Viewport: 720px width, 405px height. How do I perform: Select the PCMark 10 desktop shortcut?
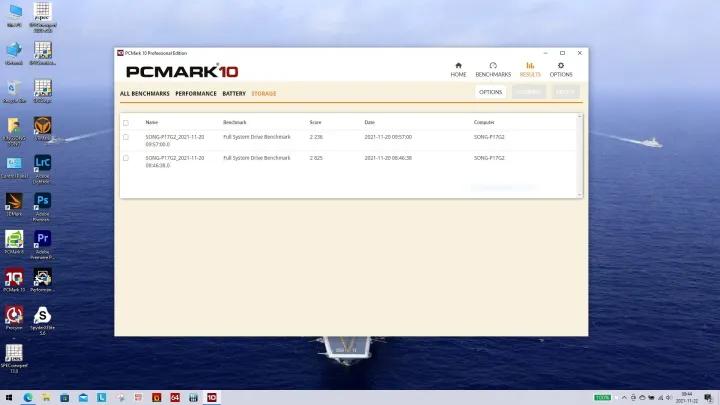click(x=14, y=281)
